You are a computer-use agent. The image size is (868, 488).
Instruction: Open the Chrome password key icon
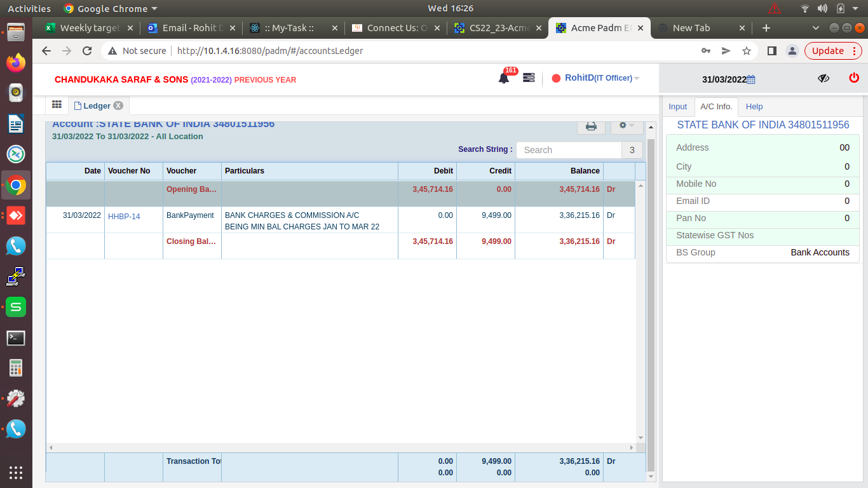coord(706,51)
